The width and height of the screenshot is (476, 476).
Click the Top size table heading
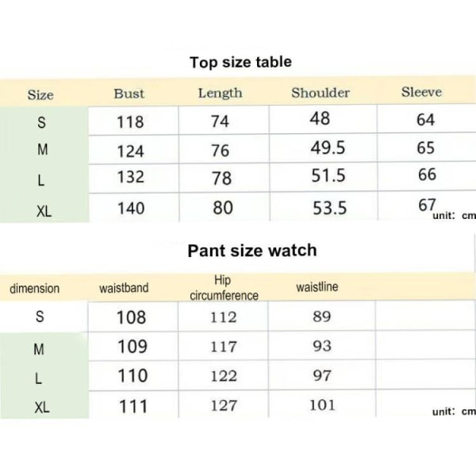[x=240, y=62]
